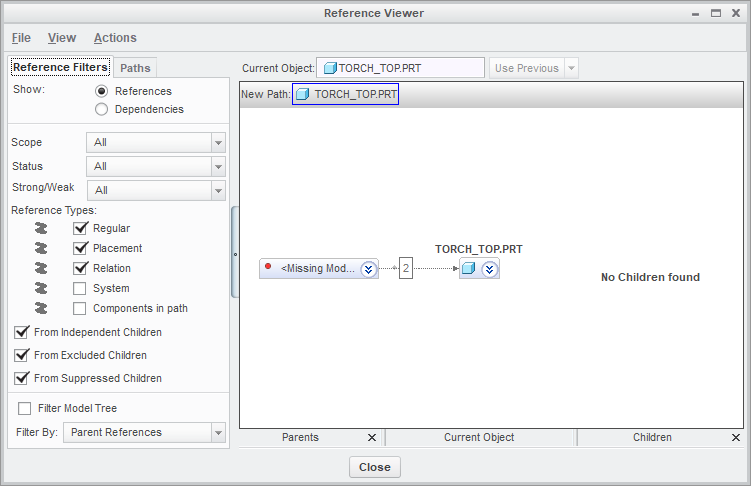Open the Use Previous dropdown arrow
Screen dimensions: 751x486
click(x=571, y=68)
